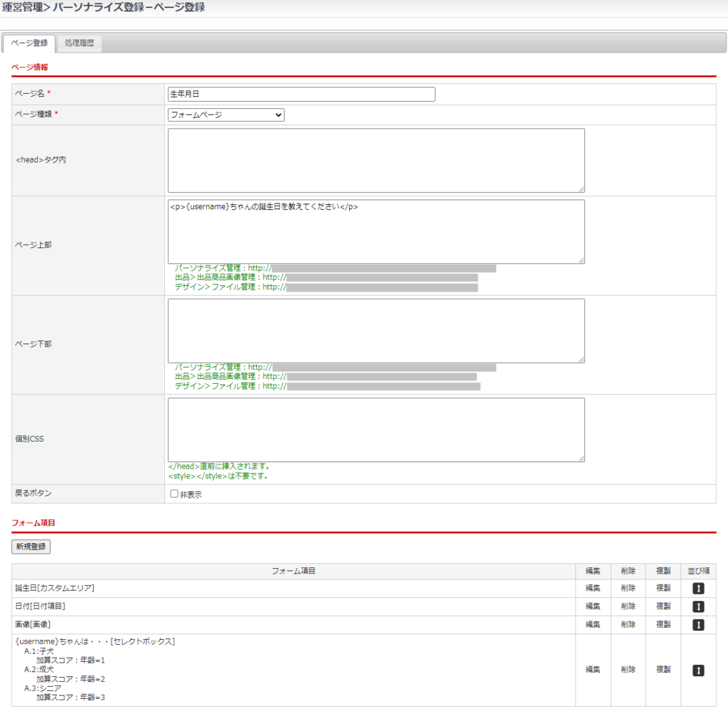
Task: Click the ページ上部 HTML textarea
Action: 376,232
